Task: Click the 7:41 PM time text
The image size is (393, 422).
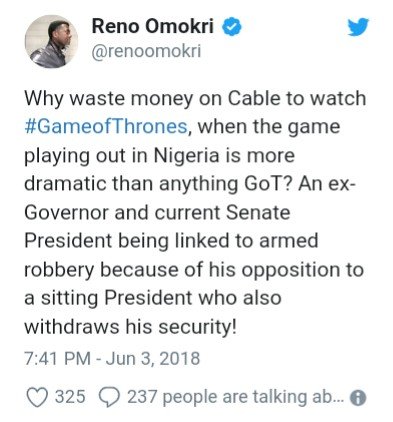Action: pyautogui.click(x=57, y=359)
